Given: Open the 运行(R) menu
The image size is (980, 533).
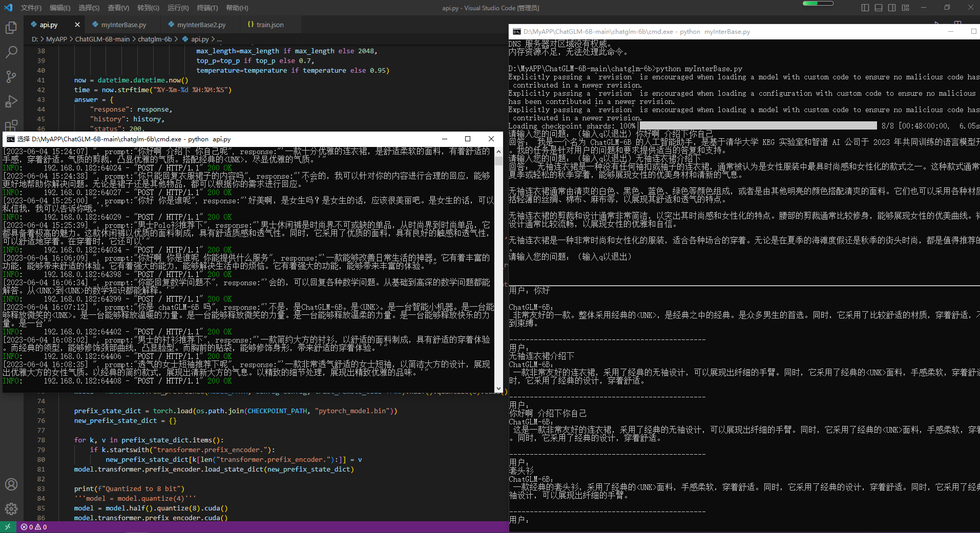Looking at the screenshot, I should coord(178,8).
